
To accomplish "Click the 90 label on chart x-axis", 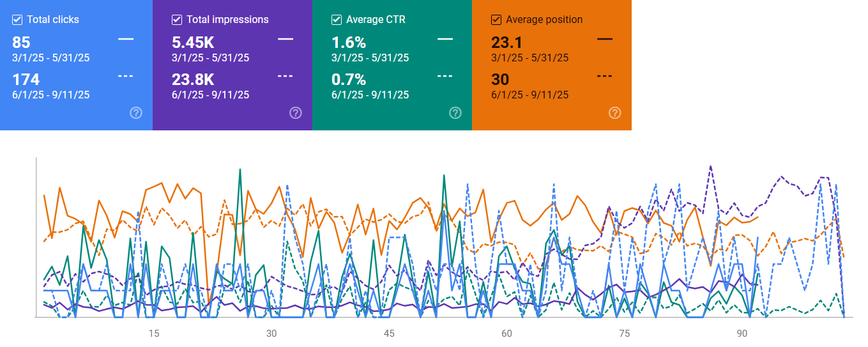I will pyautogui.click(x=742, y=334).
